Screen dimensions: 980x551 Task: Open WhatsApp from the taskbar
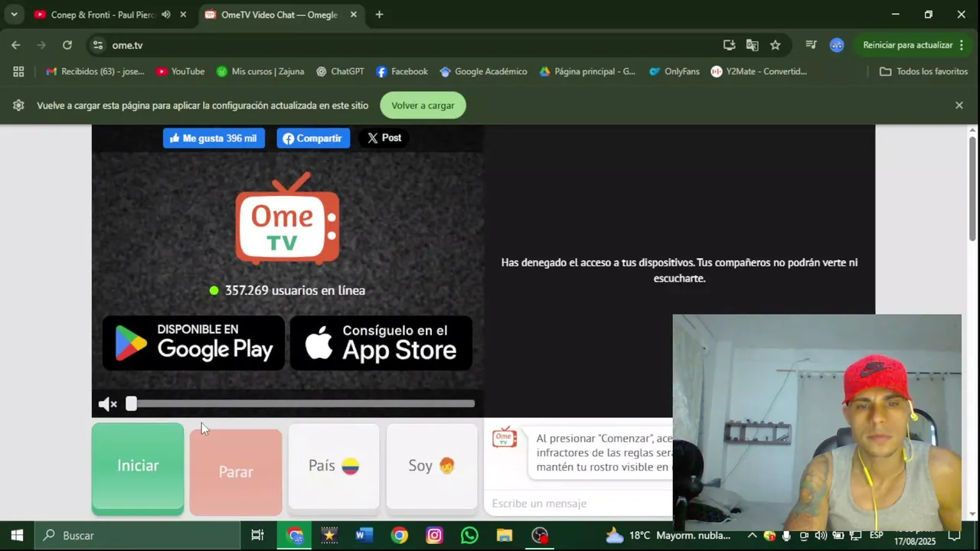pyautogui.click(x=469, y=536)
